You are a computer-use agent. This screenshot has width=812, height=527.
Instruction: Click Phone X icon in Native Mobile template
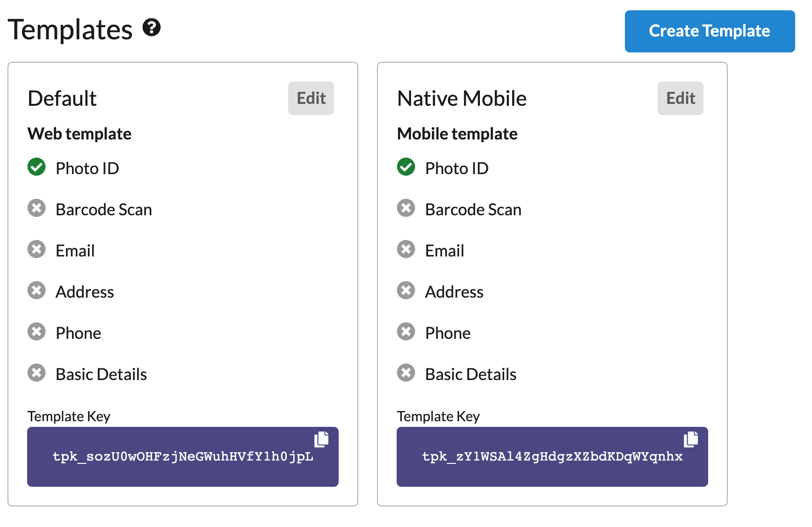point(406,331)
